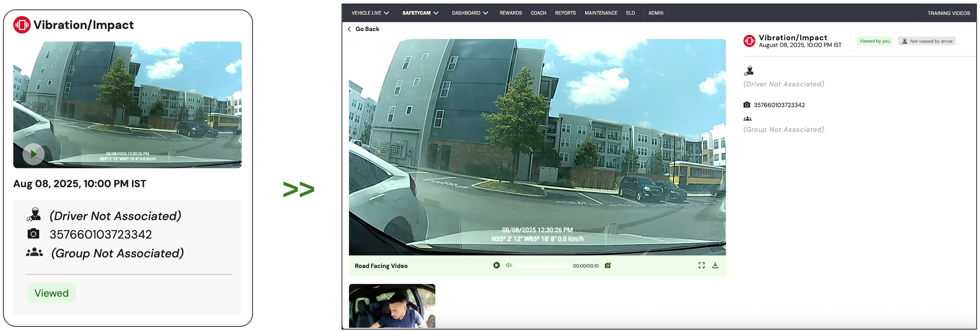Mute the video volume speaker icon
Viewport: 980px width, 332px height.
(508, 265)
